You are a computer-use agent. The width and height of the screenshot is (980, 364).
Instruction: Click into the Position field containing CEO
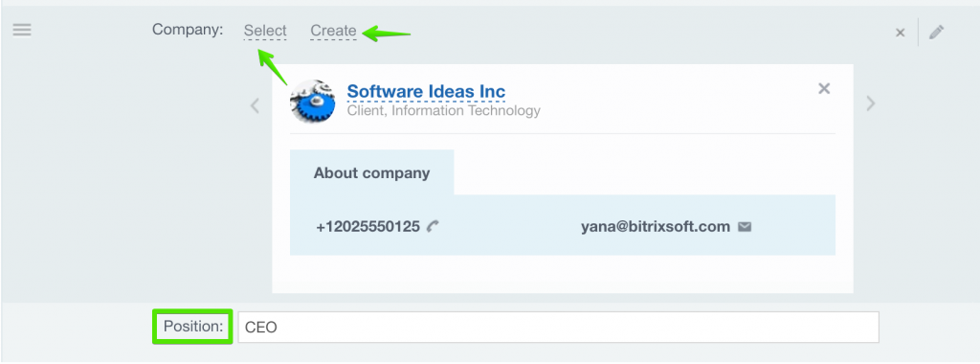point(558,327)
